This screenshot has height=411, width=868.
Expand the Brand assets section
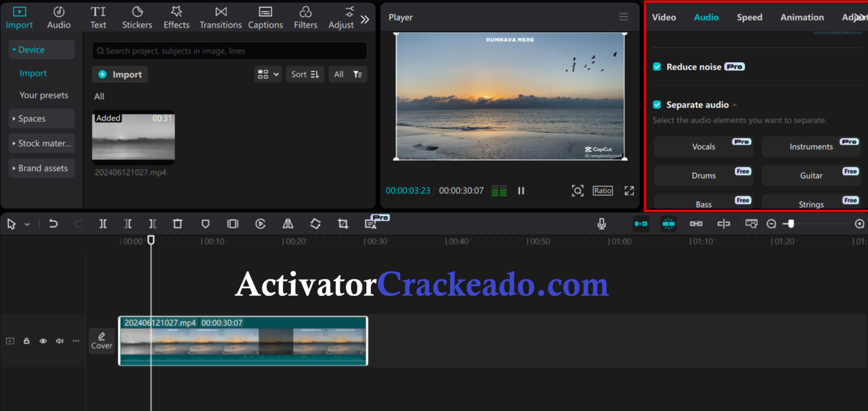coord(41,168)
